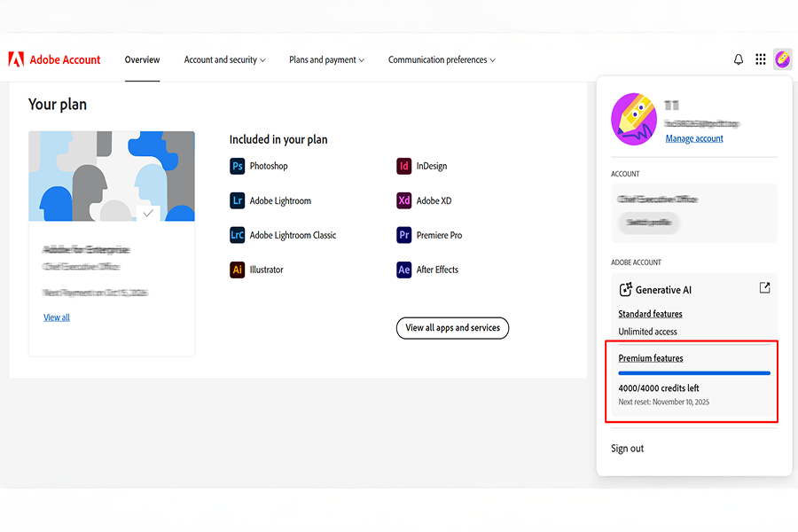The width and height of the screenshot is (798, 532).
Task: Select the Illustrator app icon
Action: click(x=237, y=270)
